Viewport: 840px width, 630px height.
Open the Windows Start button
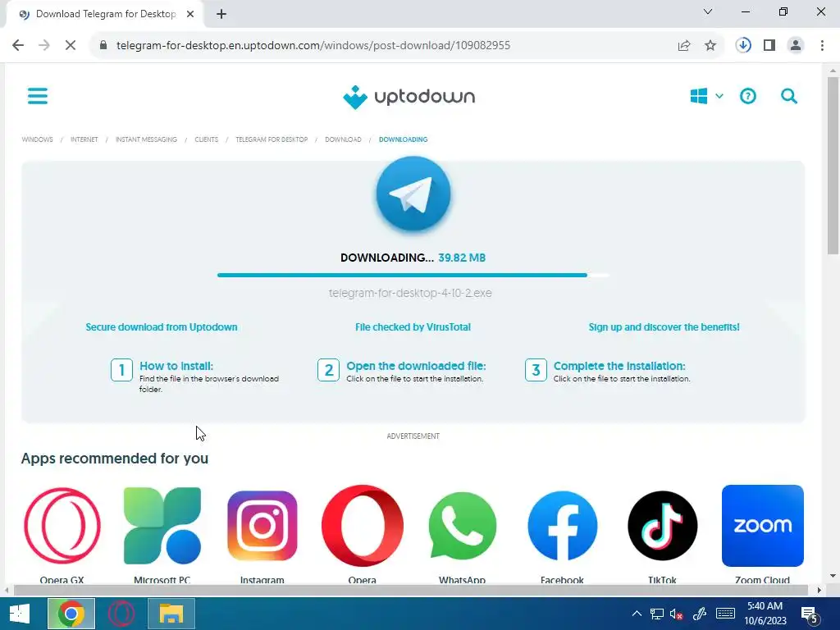pyautogui.click(x=20, y=614)
